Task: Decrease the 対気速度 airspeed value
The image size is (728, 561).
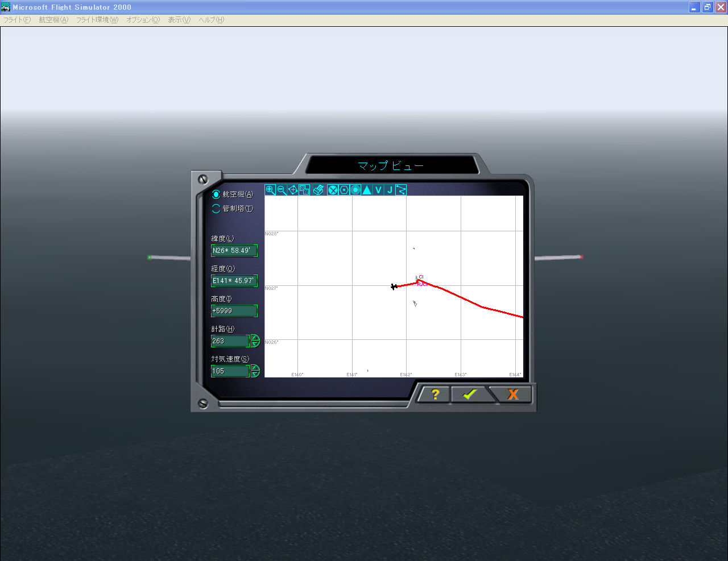Action: 255,374
